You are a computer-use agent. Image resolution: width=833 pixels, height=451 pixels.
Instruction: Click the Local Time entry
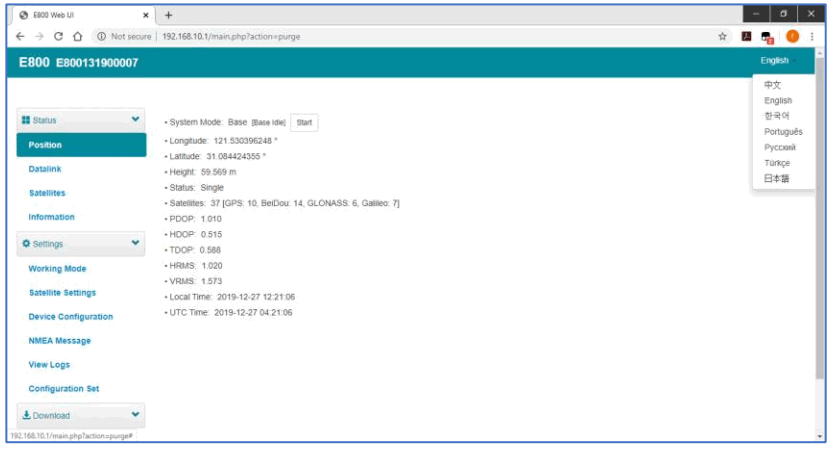click(230, 297)
